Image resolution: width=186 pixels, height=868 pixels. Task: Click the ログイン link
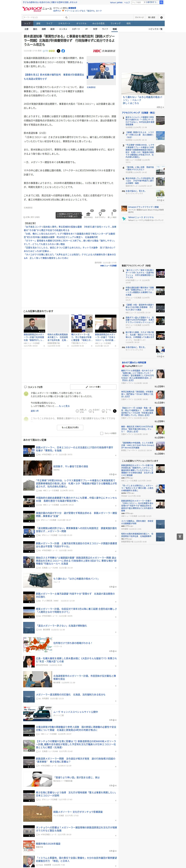[57, 11]
